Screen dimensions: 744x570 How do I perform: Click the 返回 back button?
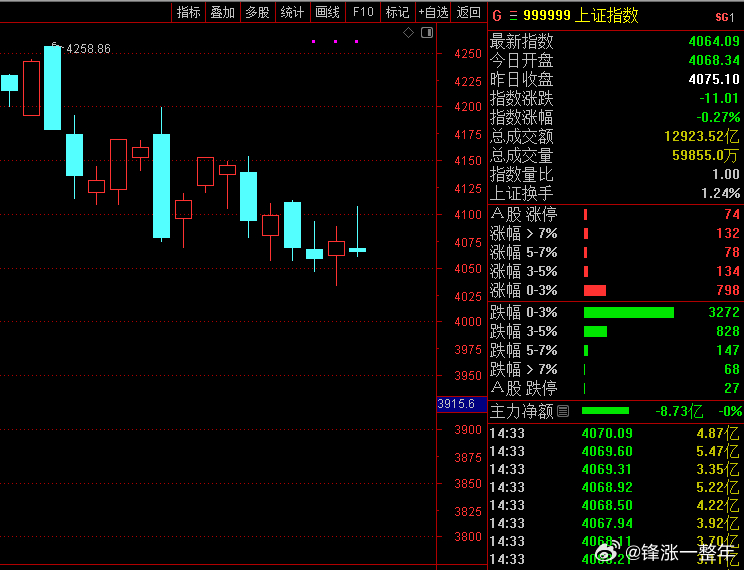pos(468,12)
